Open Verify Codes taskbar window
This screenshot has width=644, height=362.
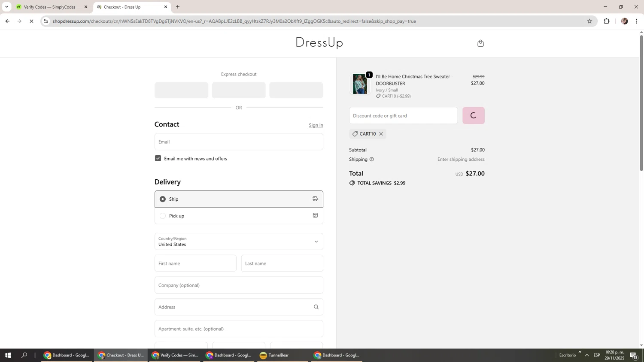(175, 355)
